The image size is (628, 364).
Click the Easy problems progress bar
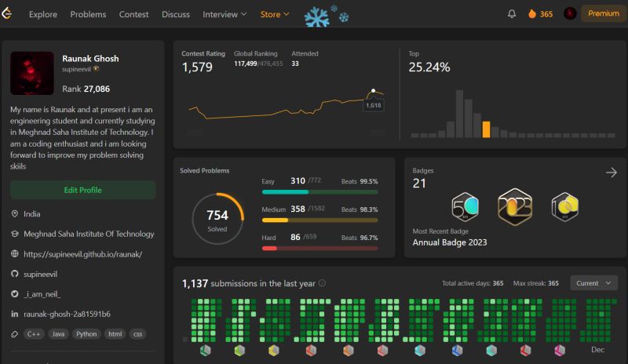[319, 192]
